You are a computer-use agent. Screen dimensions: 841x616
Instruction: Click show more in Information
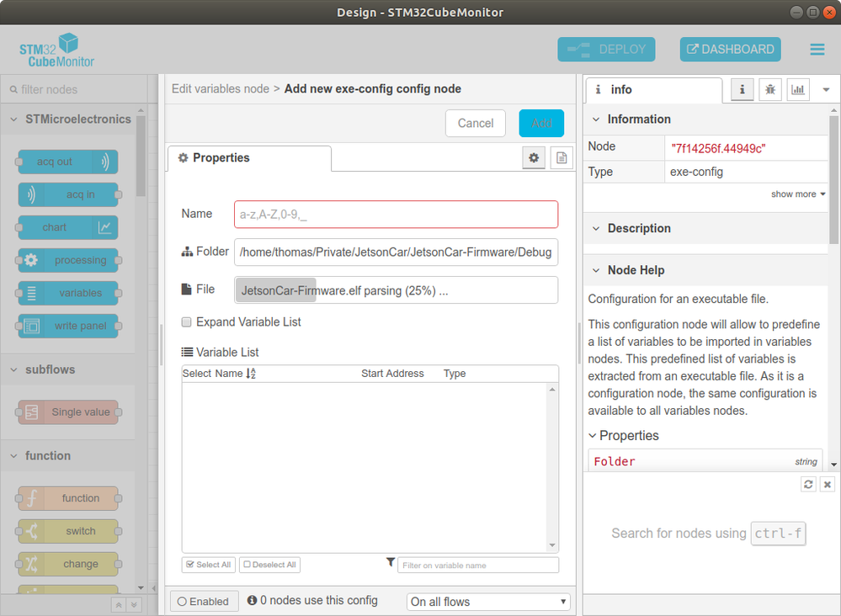tap(797, 194)
